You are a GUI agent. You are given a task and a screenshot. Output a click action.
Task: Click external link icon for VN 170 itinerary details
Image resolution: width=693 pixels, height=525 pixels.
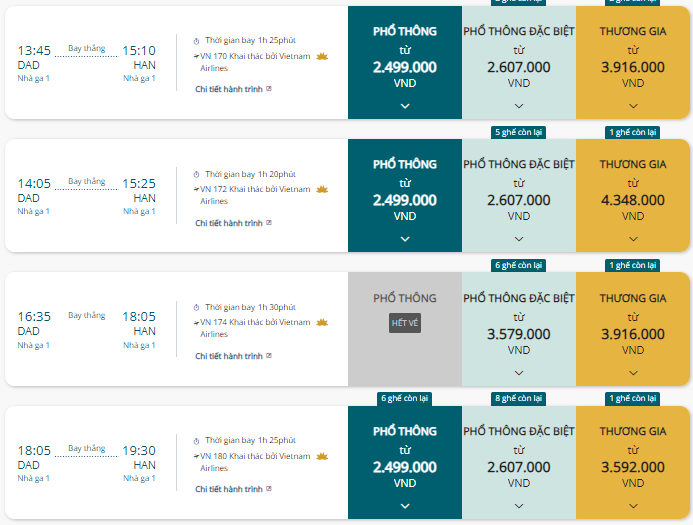269,89
